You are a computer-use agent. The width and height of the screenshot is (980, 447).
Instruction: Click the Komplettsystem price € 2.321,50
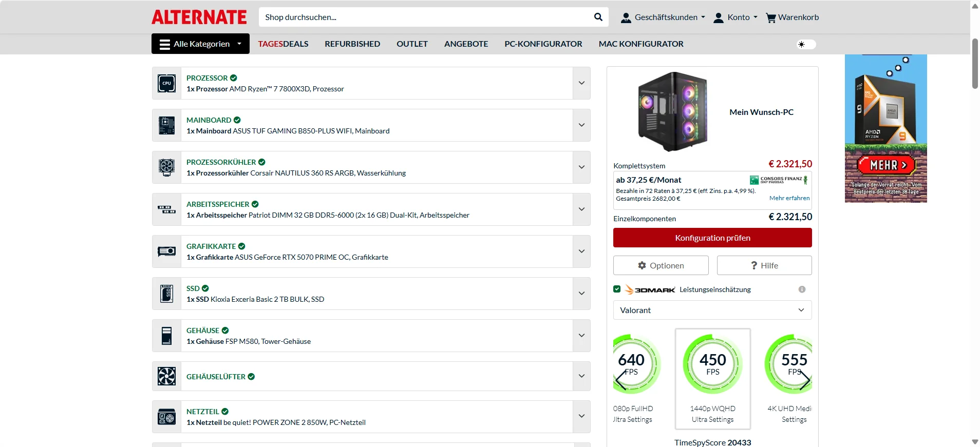(x=790, y=164)
